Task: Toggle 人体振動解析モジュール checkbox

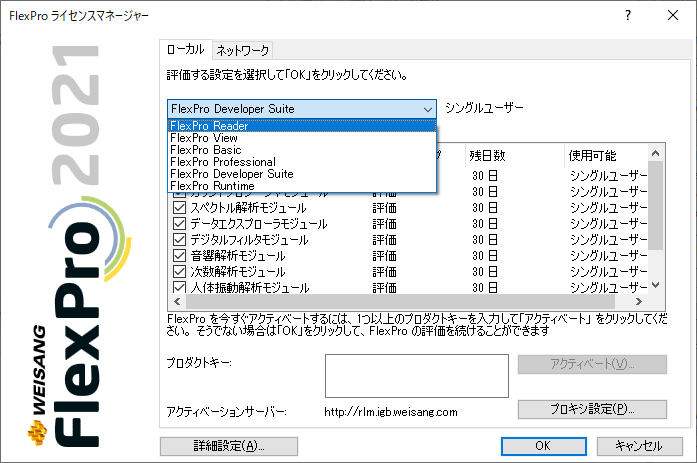Action: (x=180, y=287)
